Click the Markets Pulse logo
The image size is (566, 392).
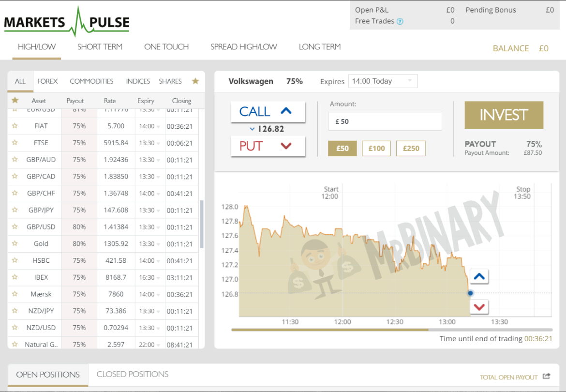[67, 22]
